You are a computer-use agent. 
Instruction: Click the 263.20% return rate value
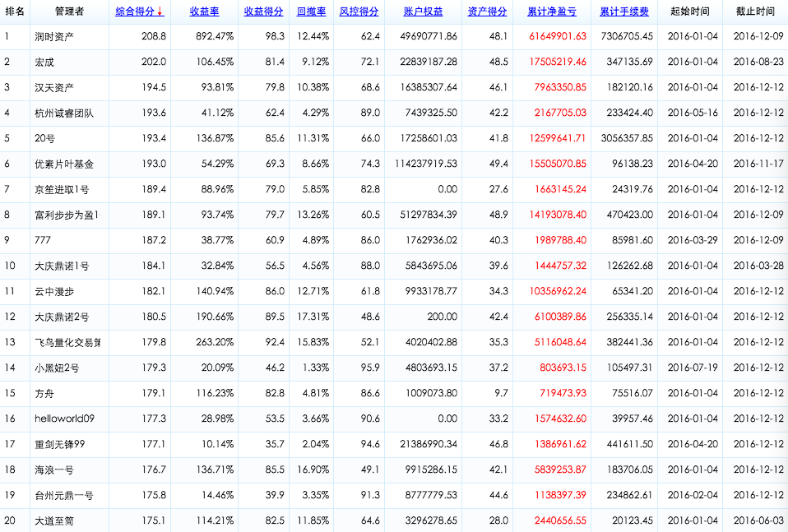point(215,341)
